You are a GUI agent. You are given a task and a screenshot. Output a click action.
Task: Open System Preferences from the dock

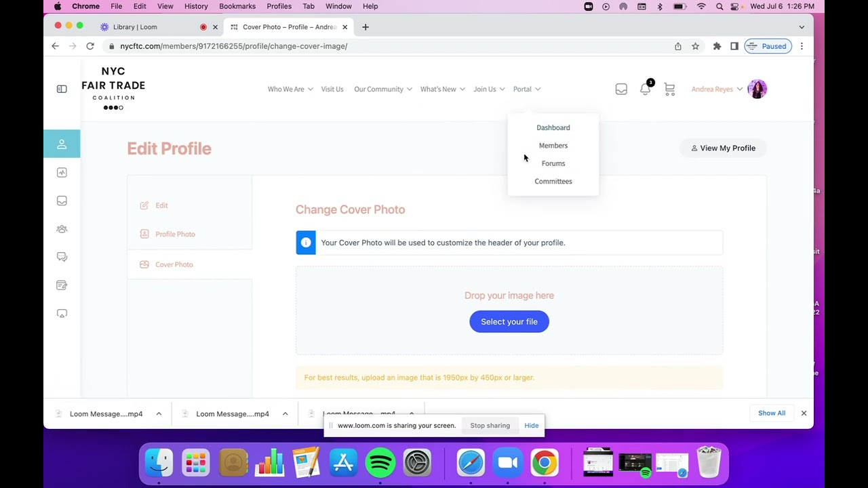coord(417,463)
